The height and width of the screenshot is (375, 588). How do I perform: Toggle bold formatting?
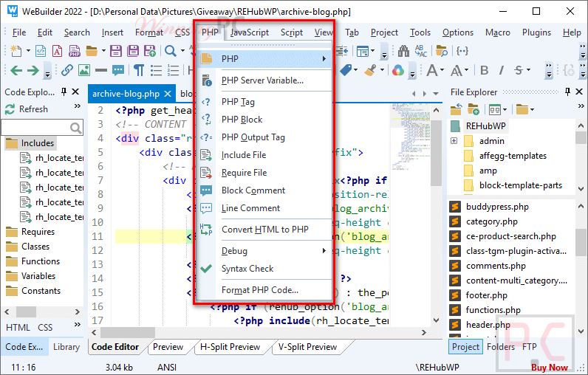point(484,70)
